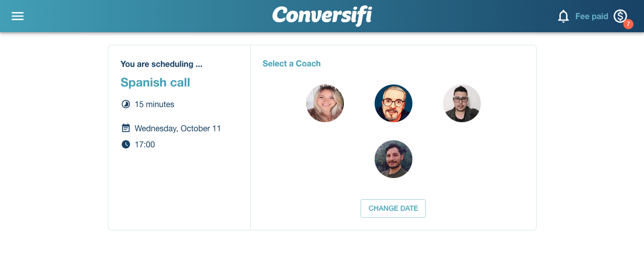The width and height of the screenshot is (644, 260).
Task: Open the hamburger navigation menu
Action: (x=18, y=16)
